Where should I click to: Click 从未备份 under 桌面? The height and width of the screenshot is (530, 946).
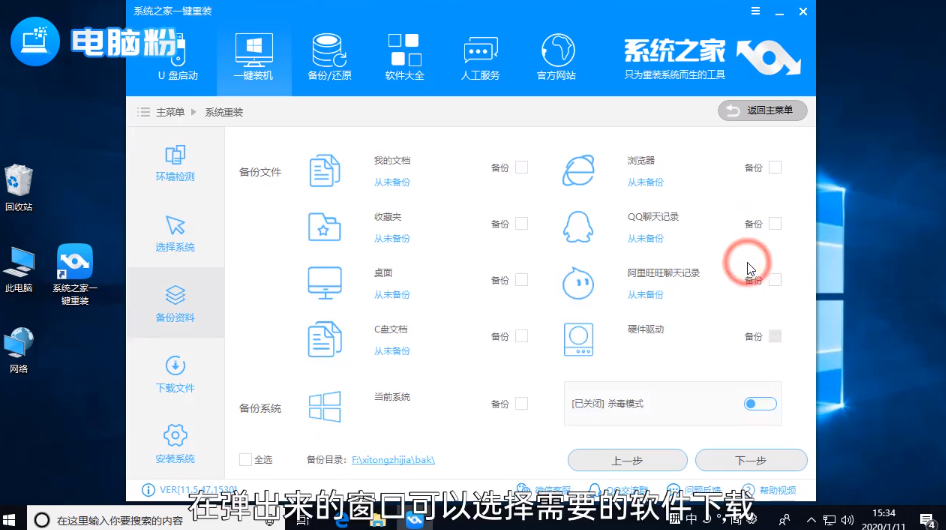(392, 295)
